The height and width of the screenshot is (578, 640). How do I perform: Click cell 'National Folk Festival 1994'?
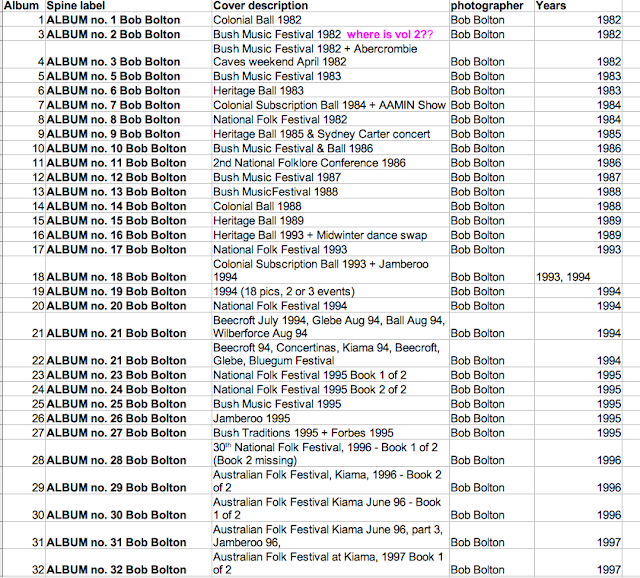click(330, 306)
